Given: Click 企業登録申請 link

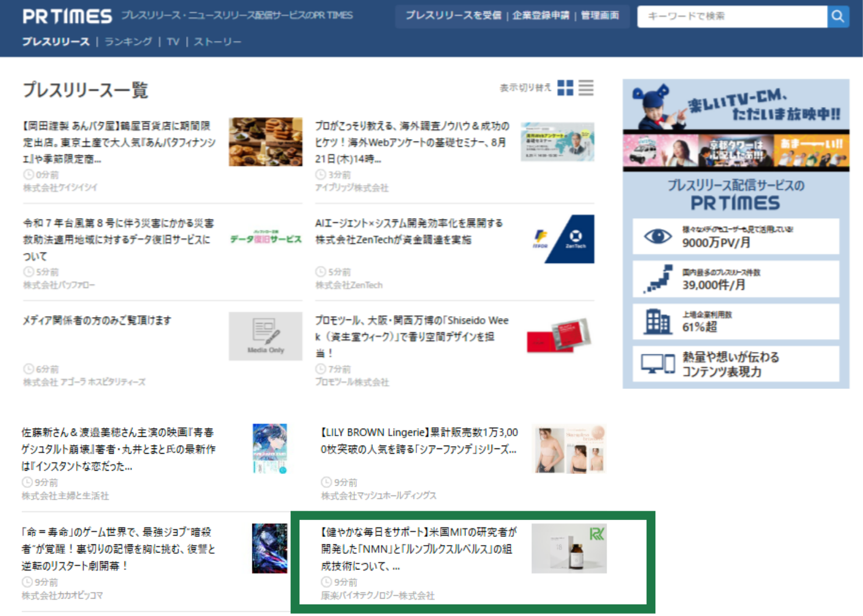Looking at the screenshot, I should pos(541,16).
